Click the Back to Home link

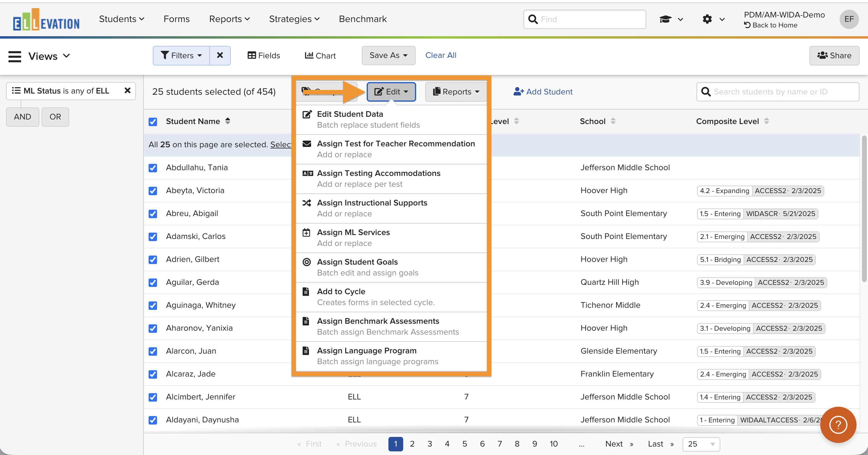click(771, 25)
